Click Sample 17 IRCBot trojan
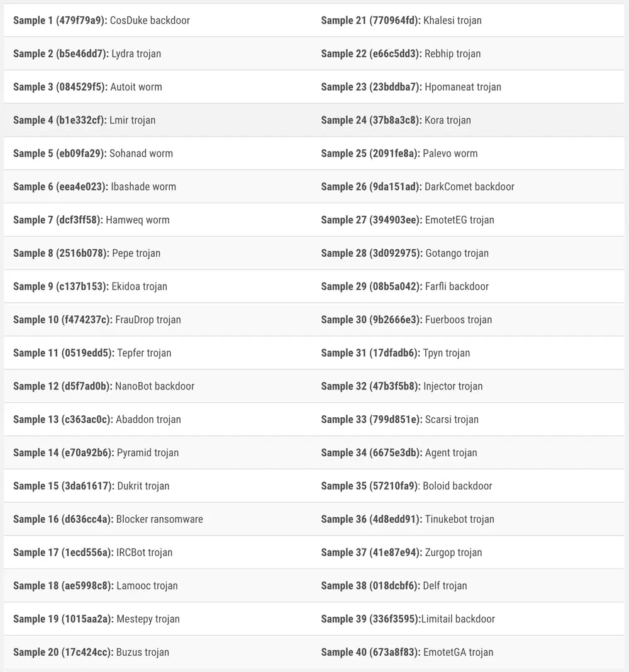This screenshot has width=629, height=672. (92, 552)
